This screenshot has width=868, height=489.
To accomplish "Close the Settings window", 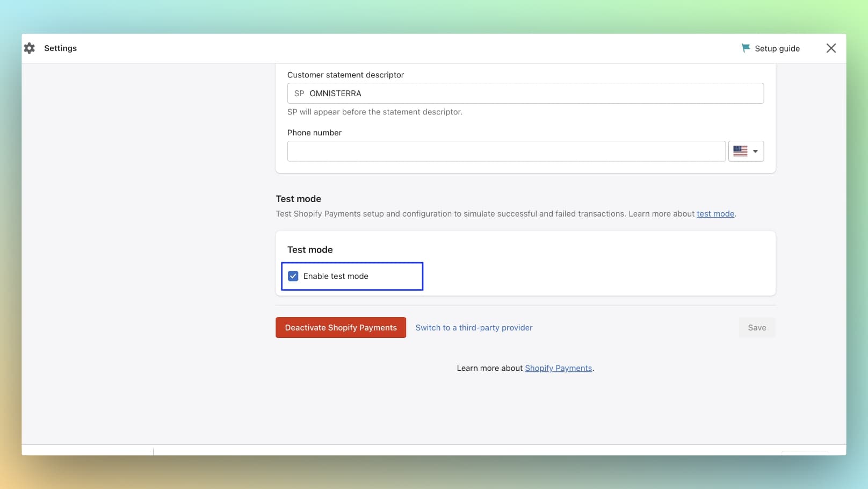I will click(x=831, y=48).
